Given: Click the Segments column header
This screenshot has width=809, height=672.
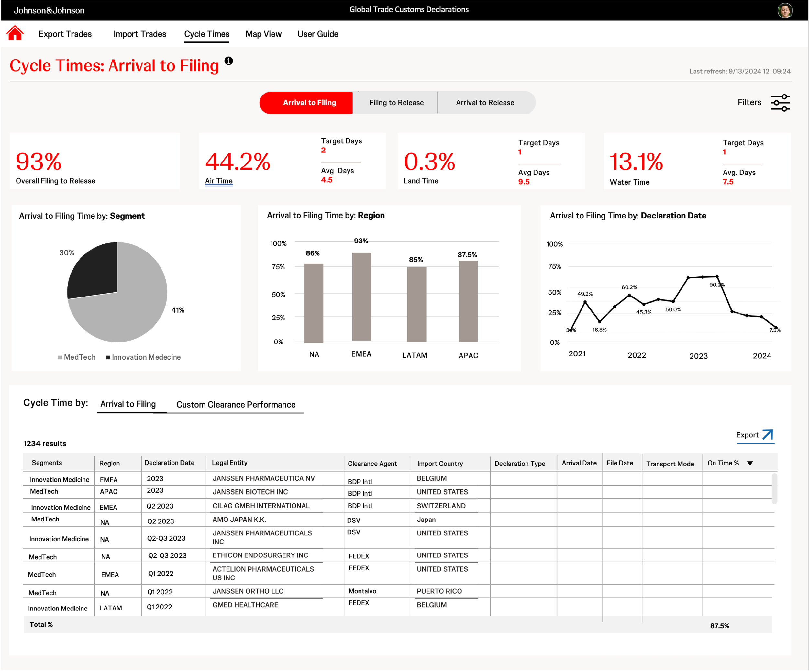Looking at the screenshot, I should pyautogui.click(x=47, y=463).
